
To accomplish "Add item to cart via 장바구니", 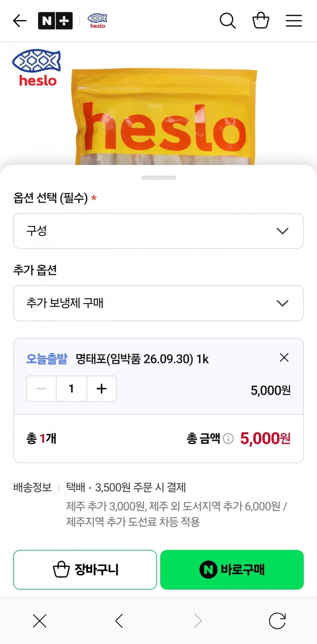I will [x=85, y=569].
